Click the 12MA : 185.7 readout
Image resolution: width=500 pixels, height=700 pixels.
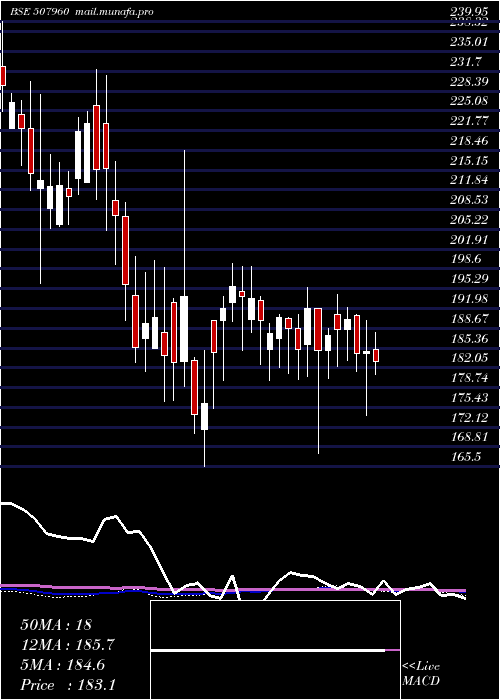(x=67, y=645)
